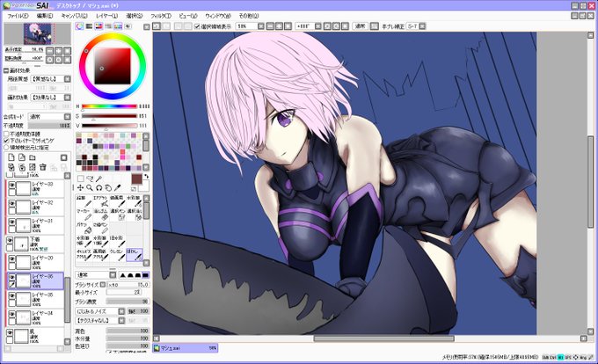The width and height of the screenshot is (598, 364).
Task: Swap foreground and background colors
Action: point(147,177)
